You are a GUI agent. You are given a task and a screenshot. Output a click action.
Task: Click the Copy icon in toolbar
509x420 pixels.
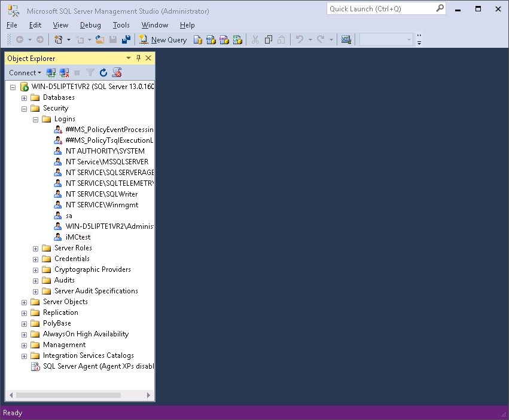[269, 39]
